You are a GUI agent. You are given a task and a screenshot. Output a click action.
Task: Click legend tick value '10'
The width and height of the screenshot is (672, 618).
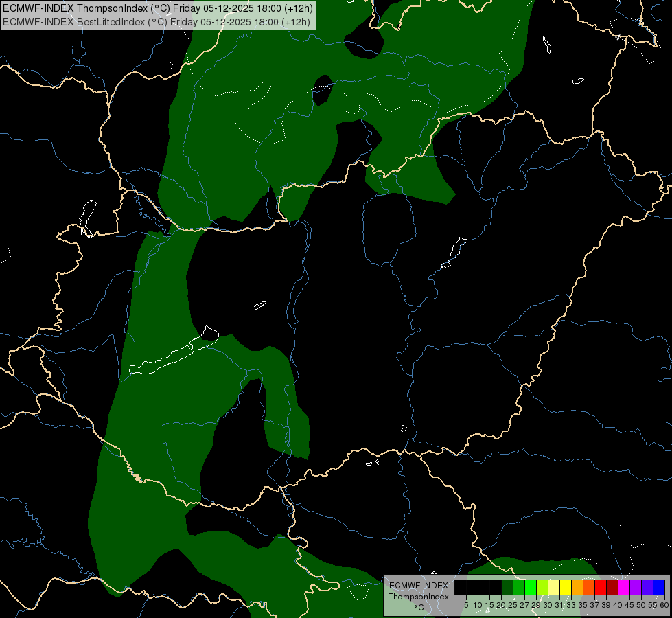[x=478, y=605]
